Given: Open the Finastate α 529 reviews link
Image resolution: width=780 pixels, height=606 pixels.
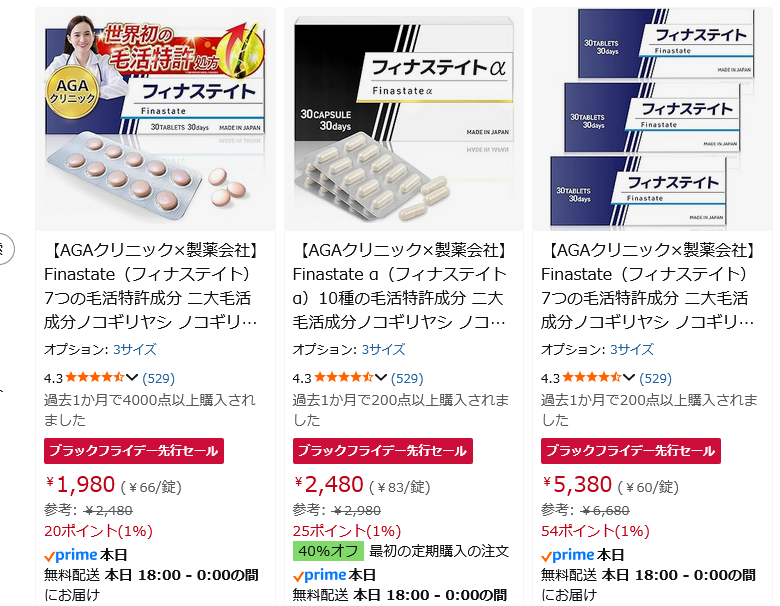Looking at the screenshot, I should pyautogui.click(x=407, y=379).
